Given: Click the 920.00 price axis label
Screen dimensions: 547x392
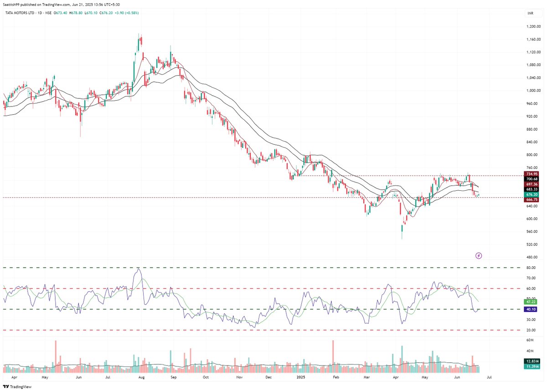Looking at the screenshot, I should coord(532,116).
